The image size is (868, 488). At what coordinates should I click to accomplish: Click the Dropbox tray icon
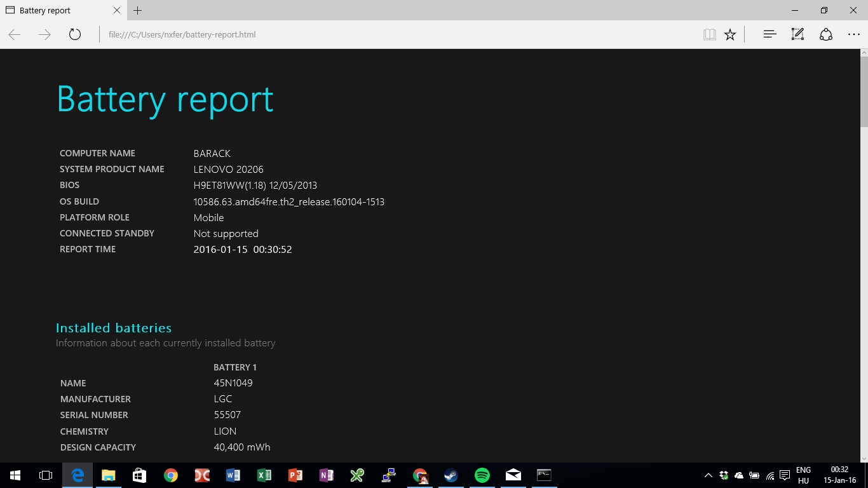click(724, 475)
